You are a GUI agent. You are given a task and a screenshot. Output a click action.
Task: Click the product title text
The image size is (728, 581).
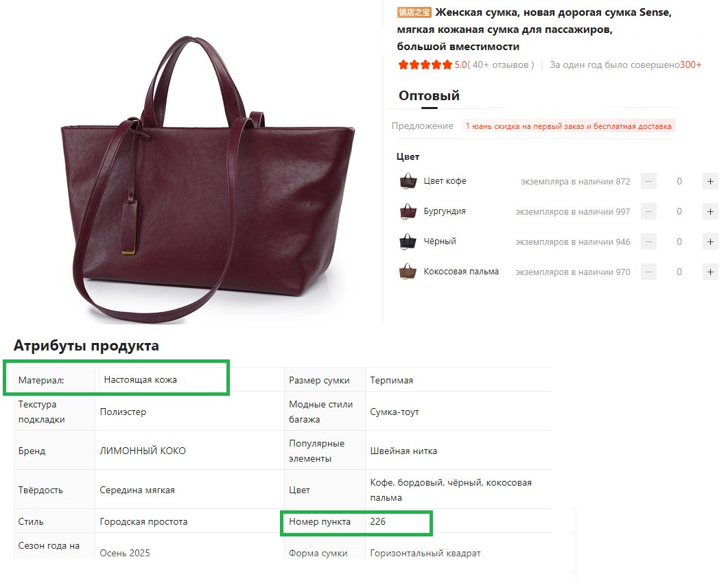(535, 29)
